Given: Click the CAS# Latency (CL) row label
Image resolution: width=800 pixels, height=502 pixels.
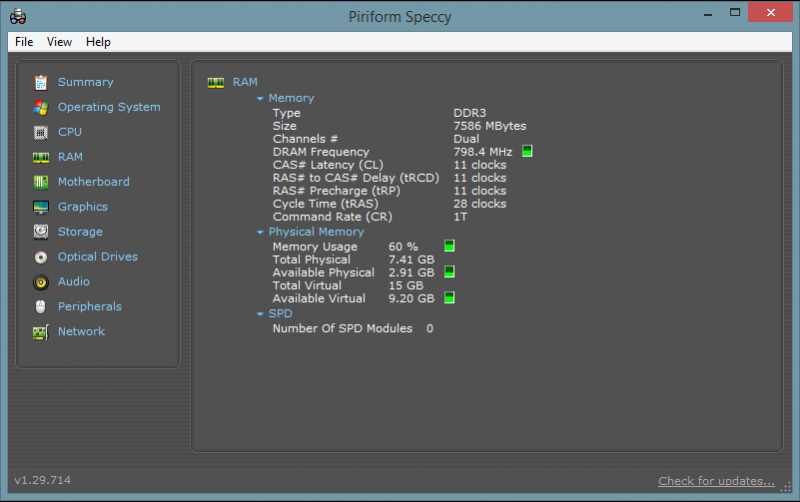Looking at the screenshot, I should tap(328, 165).
